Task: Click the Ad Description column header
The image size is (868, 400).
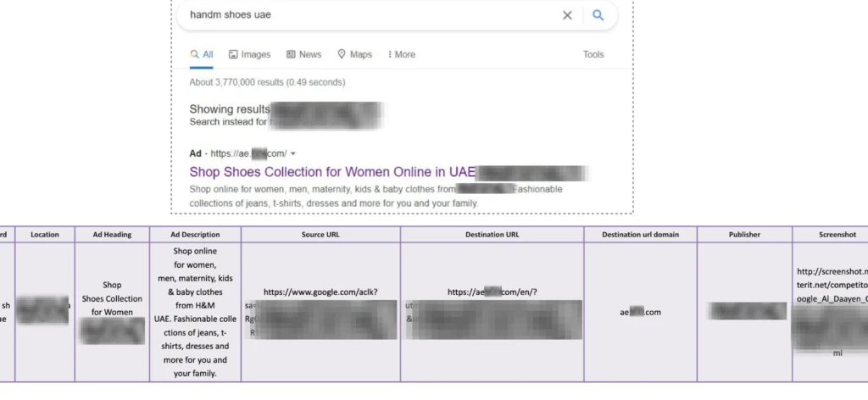Action: point(195,235)
